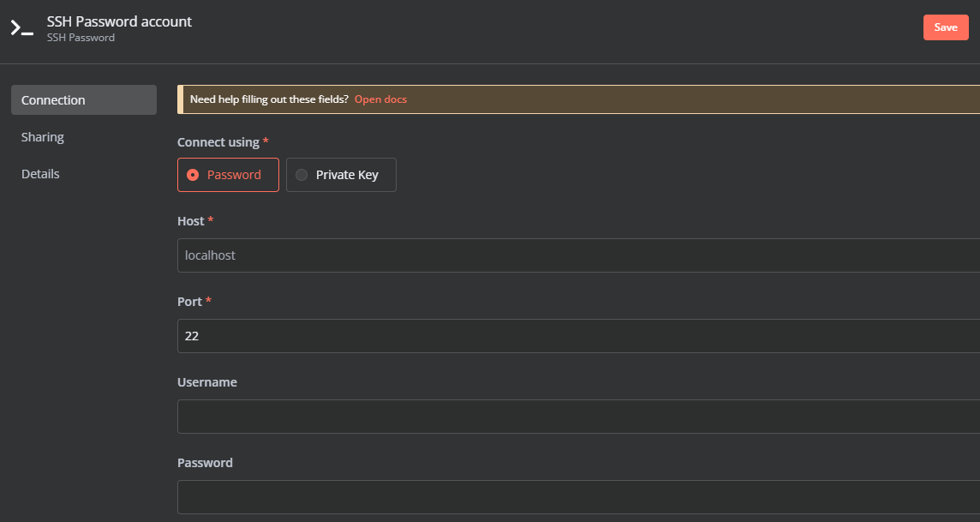Select the Connection section in the sidebar
The width and height of the screenshot is (980, 522).
[52, 99]
